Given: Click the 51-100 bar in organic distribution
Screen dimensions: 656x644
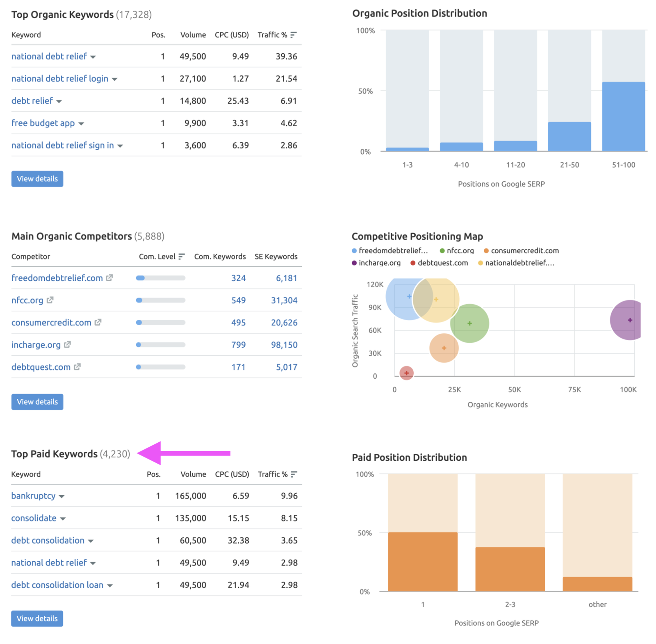Looking at the screenshot, I should click(x=623, y=117).
